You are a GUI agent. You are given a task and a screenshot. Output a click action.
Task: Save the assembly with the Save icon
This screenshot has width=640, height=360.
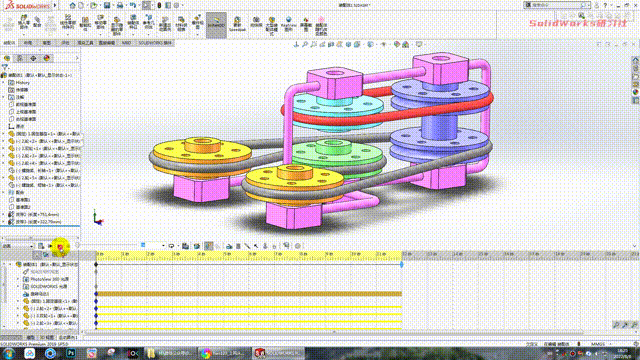(x=107, y=5)
